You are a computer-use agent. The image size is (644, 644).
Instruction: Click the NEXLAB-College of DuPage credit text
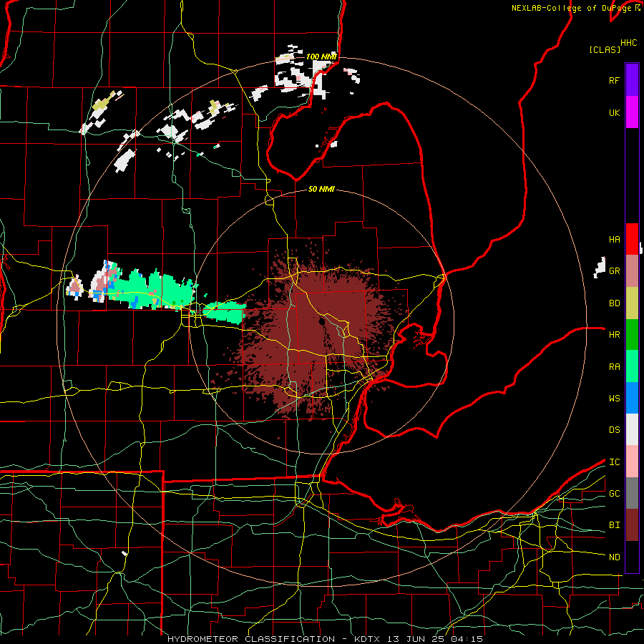pyautogui.click(x=572, y=8)
